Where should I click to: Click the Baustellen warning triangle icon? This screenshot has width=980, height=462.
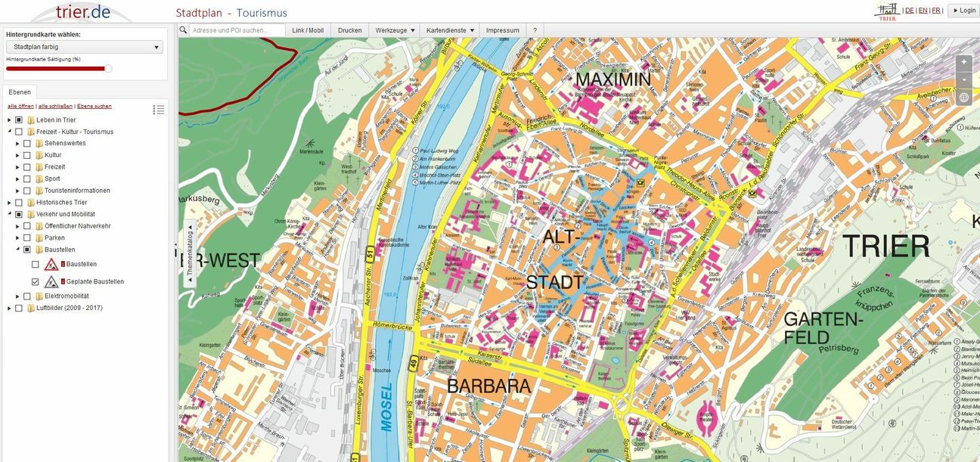click(51, 265)
